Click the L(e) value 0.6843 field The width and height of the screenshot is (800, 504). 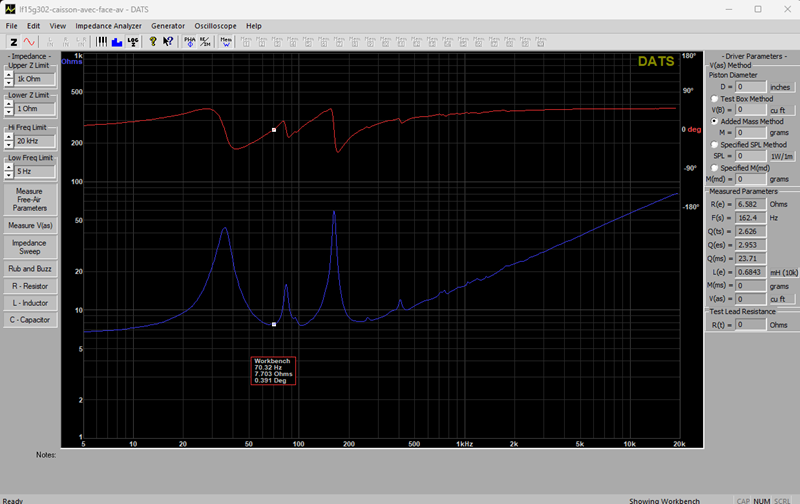(x=751, y=272)
